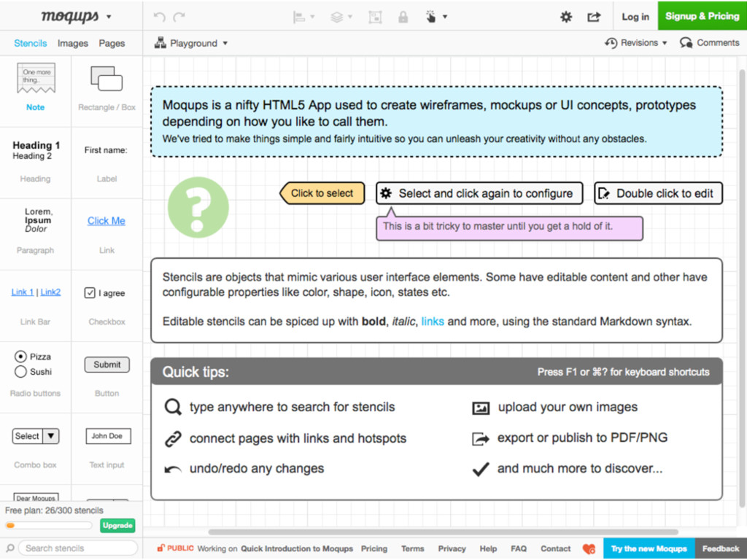Image resolution: width=747 pixels, height=560 pixels.
Task: Open the FAQ footer link
Action: (x=519, y=548)
